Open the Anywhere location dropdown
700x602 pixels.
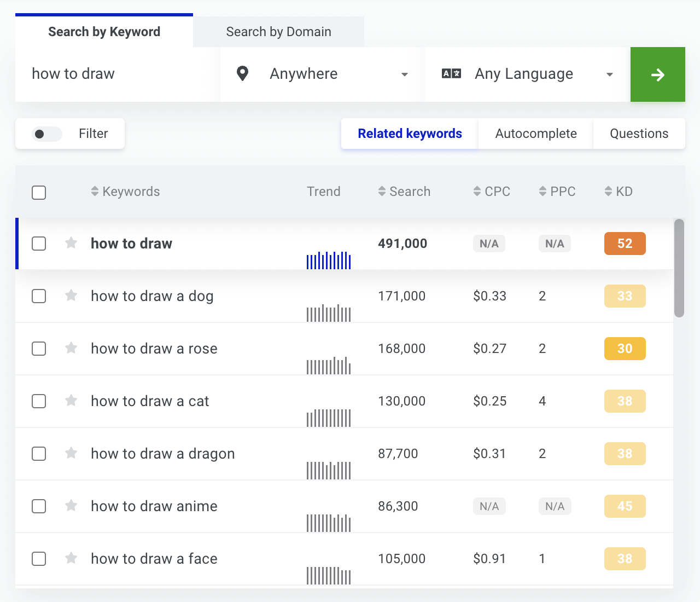pos(323,74)
